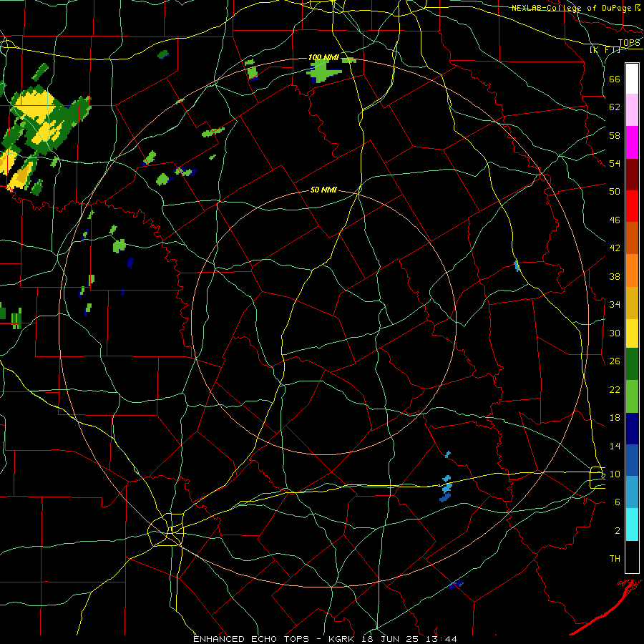Viewport: 644px width, 644px height.
Task: Click the navy echo at the bottom of map
Action: click(456, 585)
